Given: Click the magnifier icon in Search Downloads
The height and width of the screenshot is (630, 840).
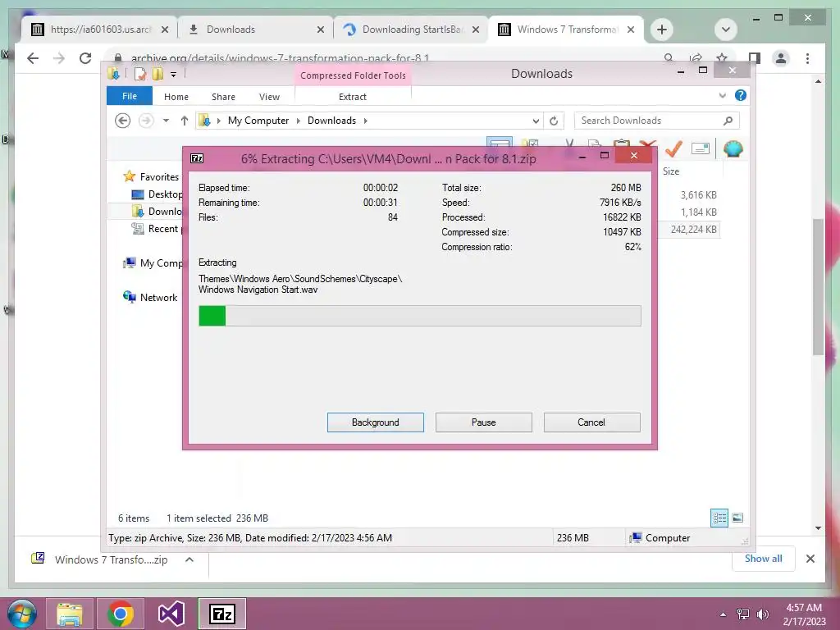Looking at the screenshot, I should (x=728, y=121).
